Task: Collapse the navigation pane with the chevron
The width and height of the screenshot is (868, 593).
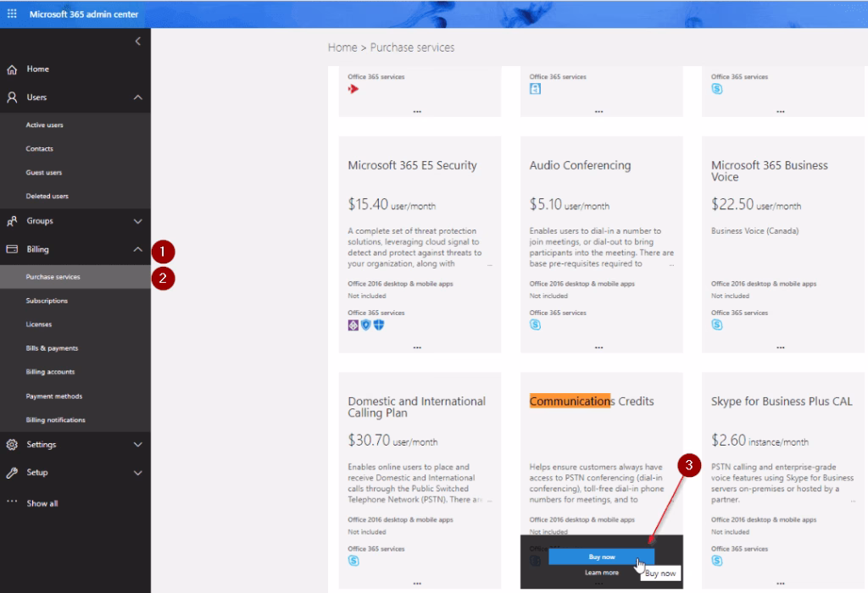Action: [139, 41]
